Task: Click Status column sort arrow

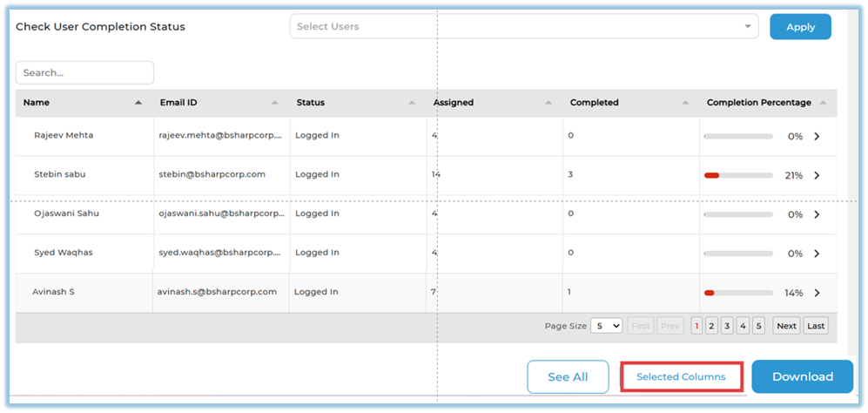Action: tap(412, 103)
